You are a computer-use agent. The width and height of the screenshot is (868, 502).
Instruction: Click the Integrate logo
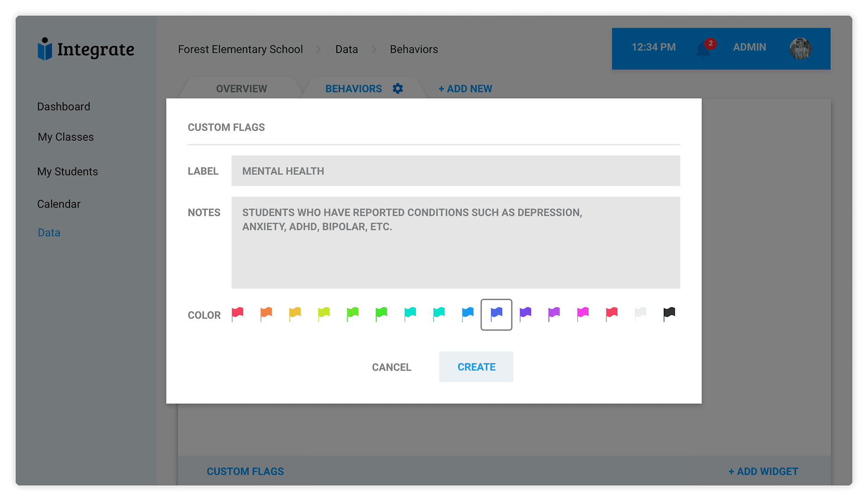86,49
